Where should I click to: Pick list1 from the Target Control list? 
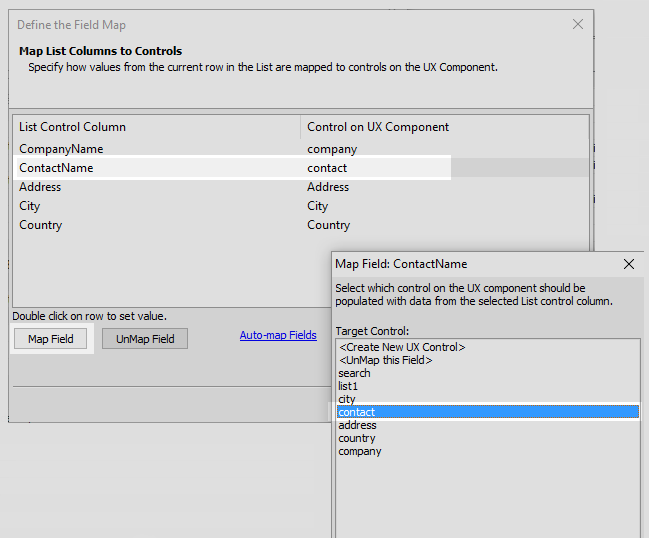(x=488, y=386)
